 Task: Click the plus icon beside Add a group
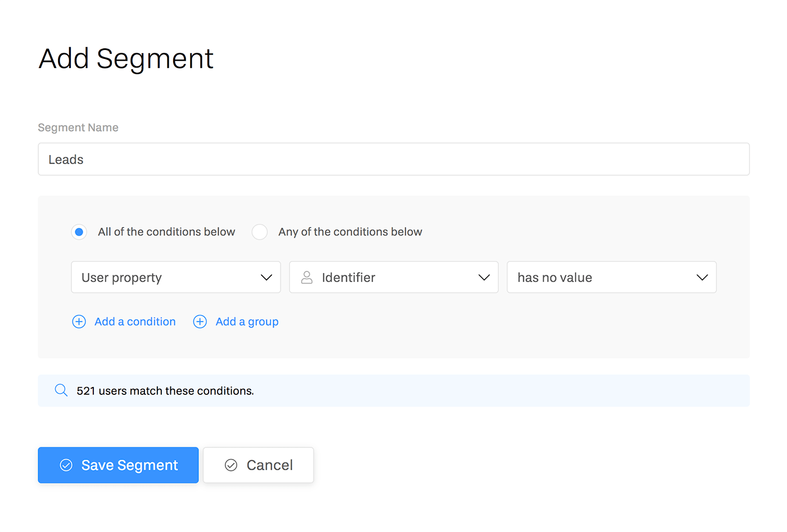200,321
